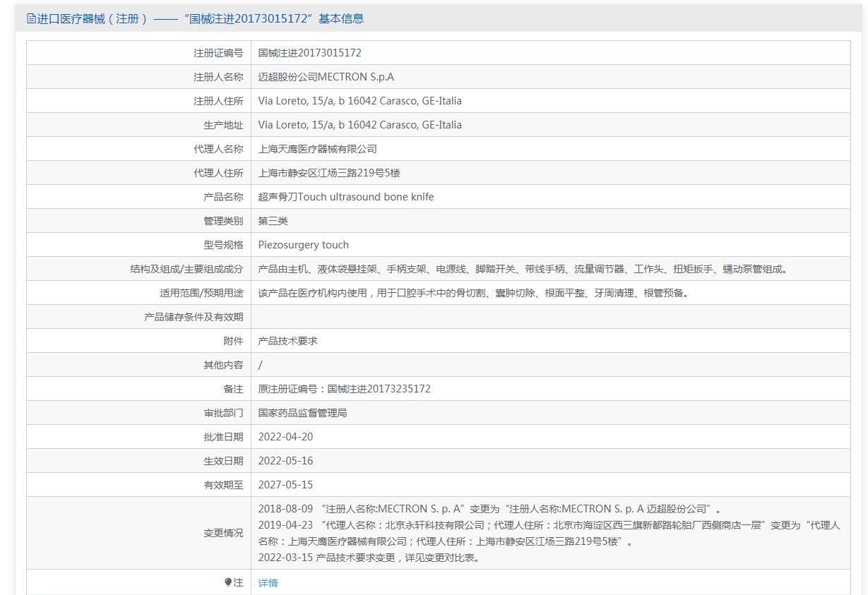Select registrant name 迈超股份公司MECTRON S.p.A
This screenshot has width=868, height=595.
coord(326,77)
